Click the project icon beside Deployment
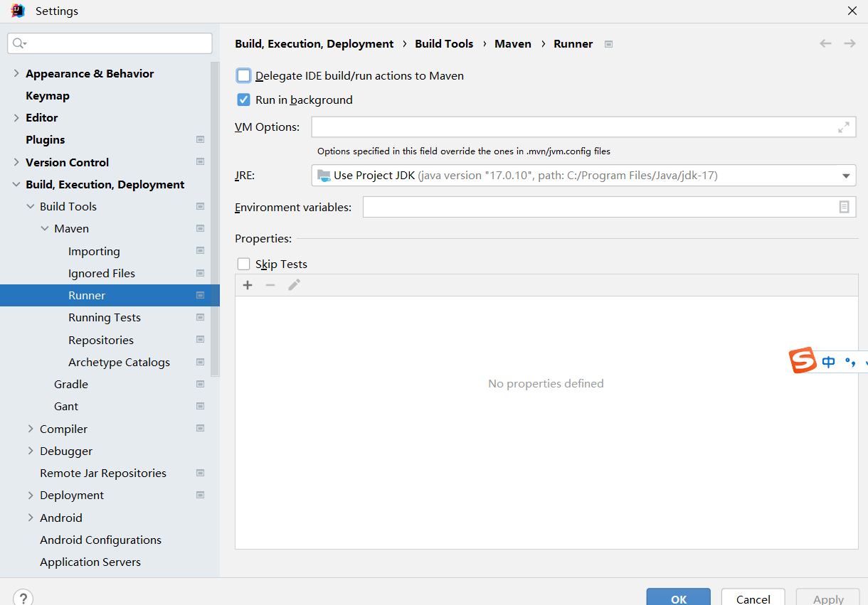868x605 pixels. pyautogui.click(x=201, y=495)
